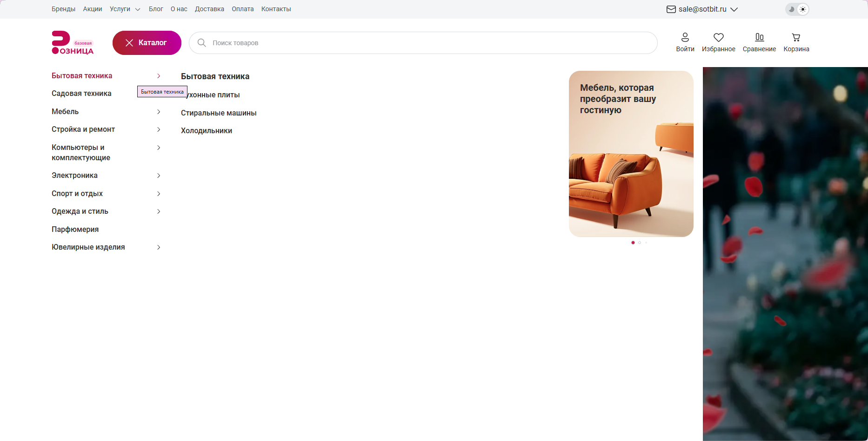This screenshot has width=868, height=441.
Task: Toggle the dark/light theme switch
Action: click(x=797, y=9)
